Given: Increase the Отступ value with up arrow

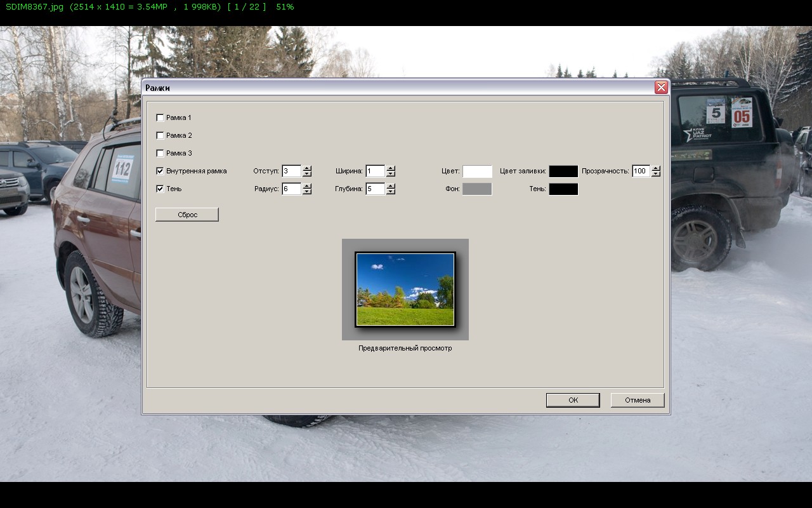Looking at the screenshot, I should tap(307, 168).
